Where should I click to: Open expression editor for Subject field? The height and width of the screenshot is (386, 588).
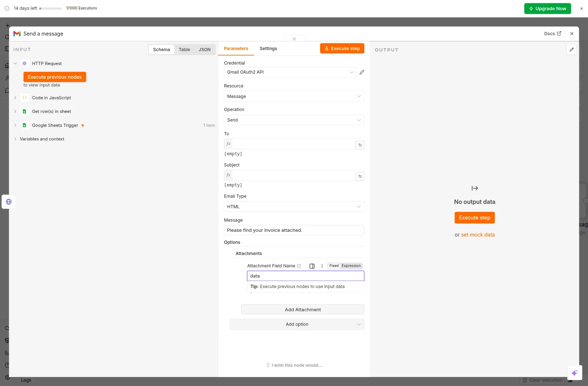pos(360,176)
